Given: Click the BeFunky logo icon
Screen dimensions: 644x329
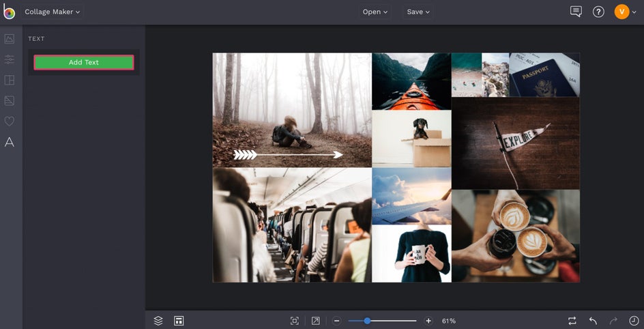Looking at the screenshot, I should tap(9, 12).
